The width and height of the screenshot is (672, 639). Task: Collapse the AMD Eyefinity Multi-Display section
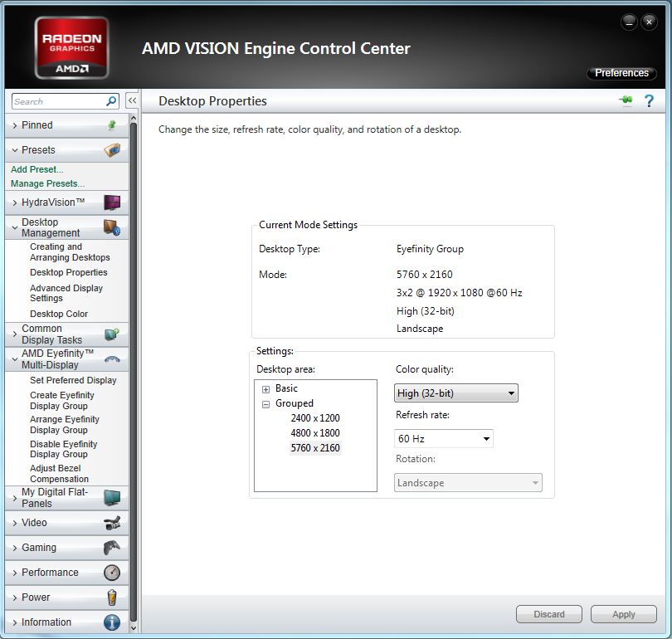15,359
